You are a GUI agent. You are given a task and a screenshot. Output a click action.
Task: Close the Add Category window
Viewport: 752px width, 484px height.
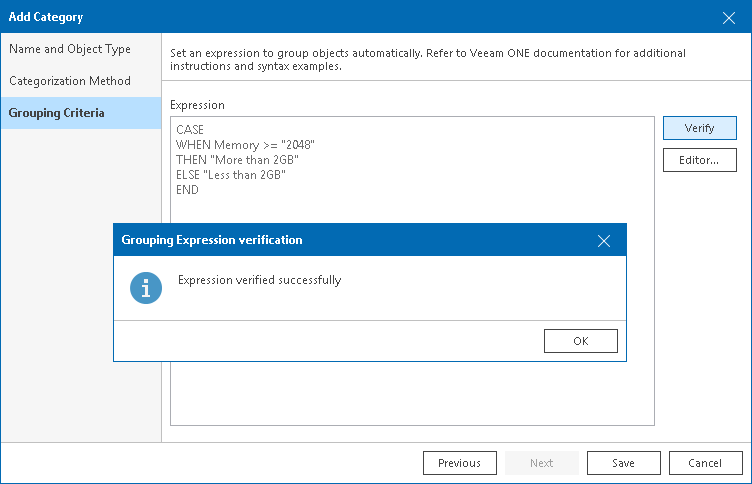click(729, 17)
